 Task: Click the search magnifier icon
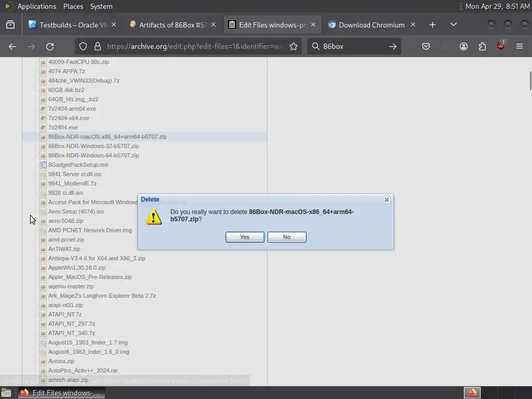[x=315, y=46]
